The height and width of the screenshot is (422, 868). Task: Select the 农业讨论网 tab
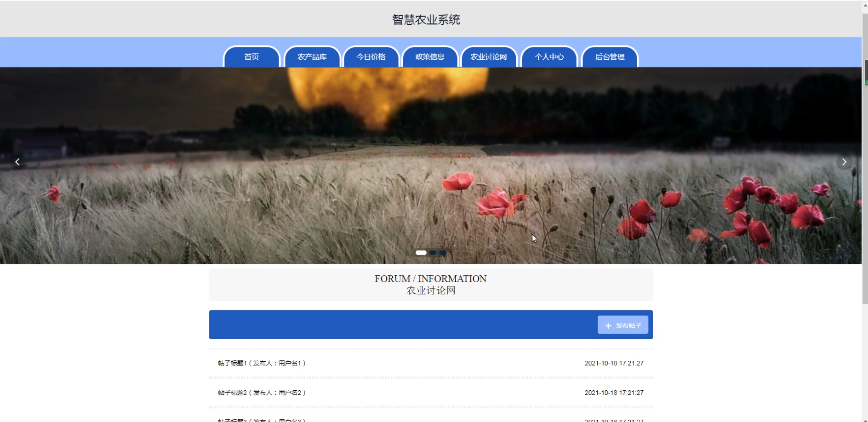click(x=489, y=57)
